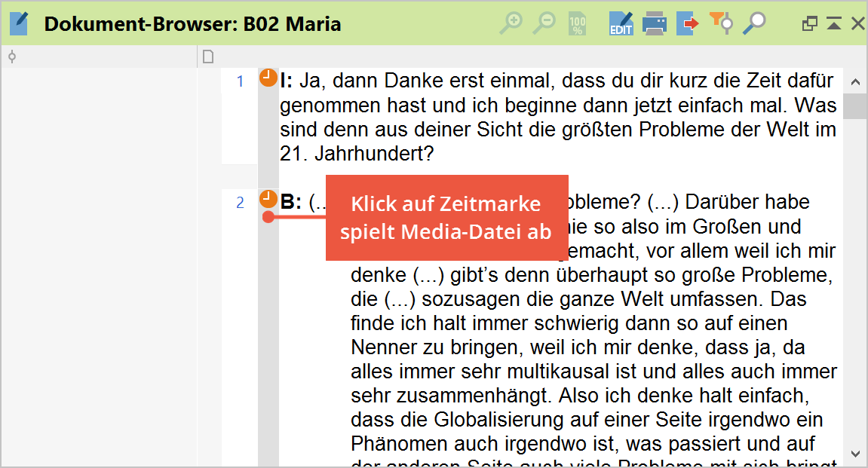The height and width of the screenshot is (468, 868).
Task: Select paragraph number 1
Action: pos(240,81)
